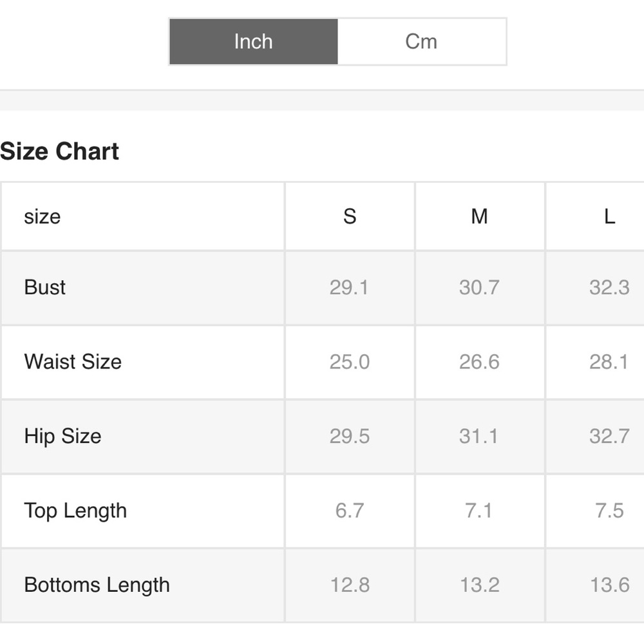The image size is (644, 644).
Task: Click the 30.7 Bust value for M
Action: coord(479,287)
